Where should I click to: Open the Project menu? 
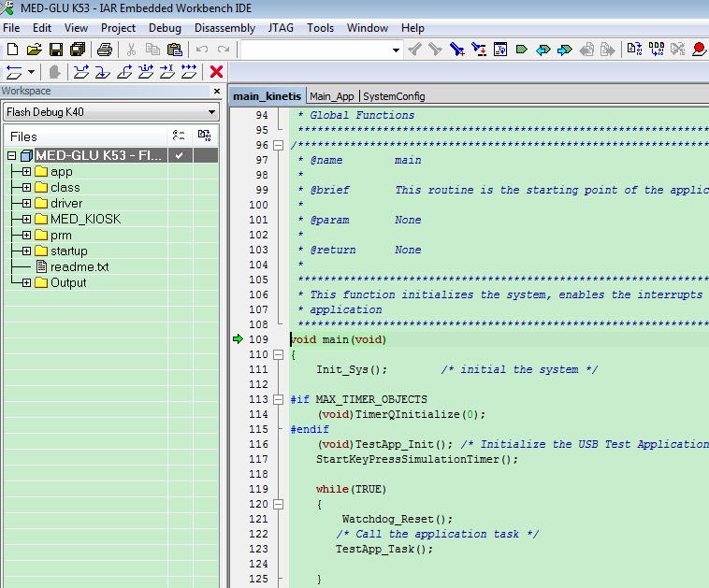click(118, 28)
